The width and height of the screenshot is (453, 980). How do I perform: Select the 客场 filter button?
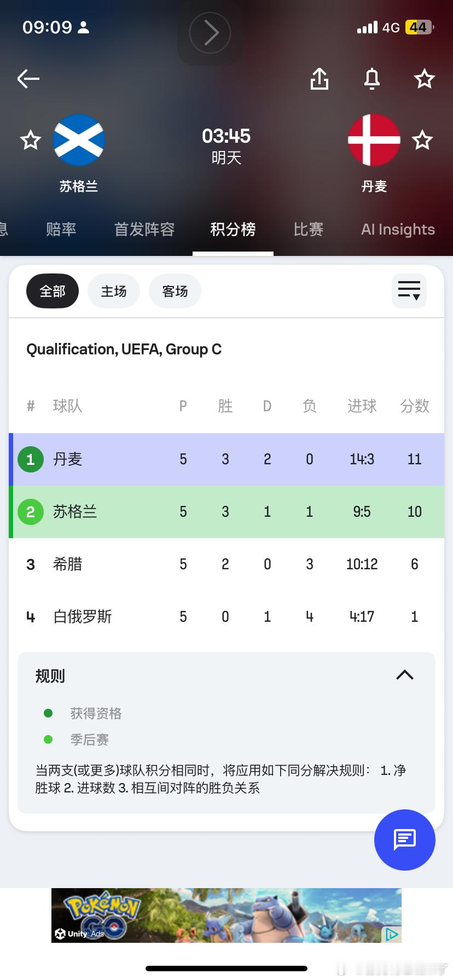point(175,291)
